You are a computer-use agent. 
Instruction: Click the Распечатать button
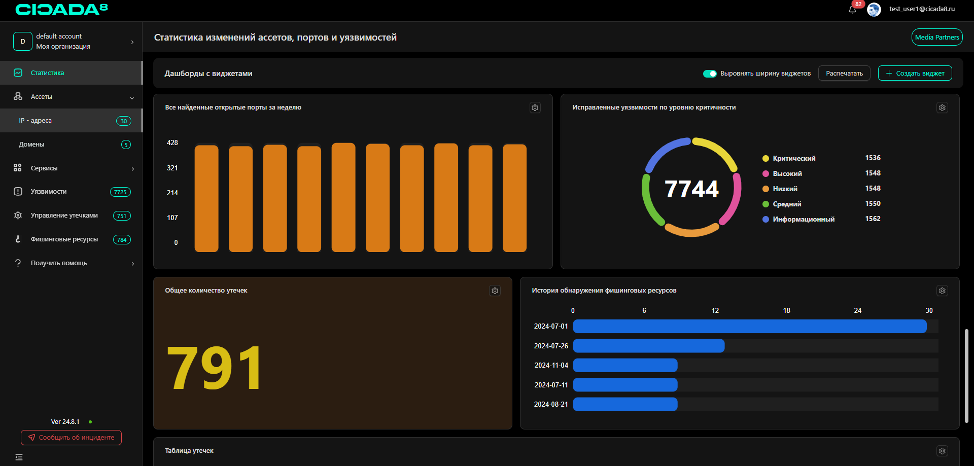tap(843, 73)
